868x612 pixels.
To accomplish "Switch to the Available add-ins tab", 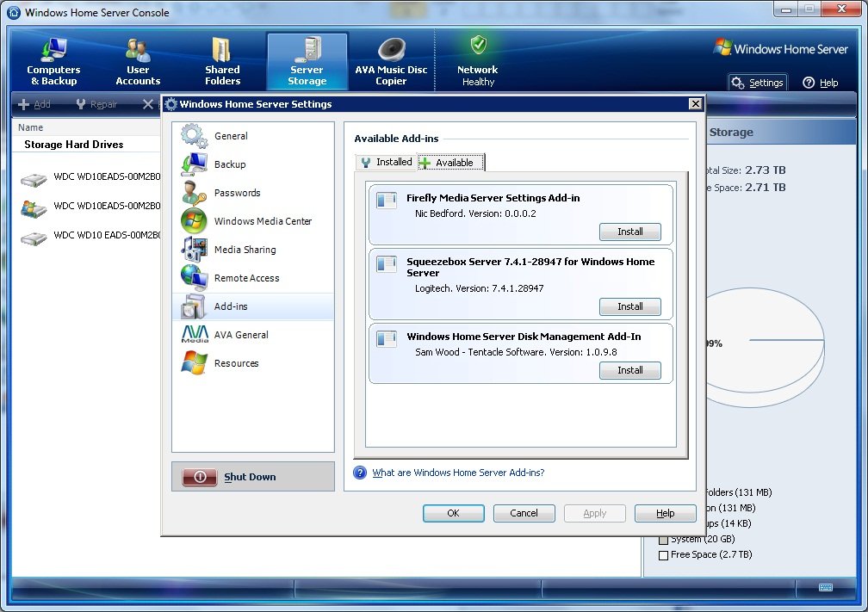I will (450, 163).
